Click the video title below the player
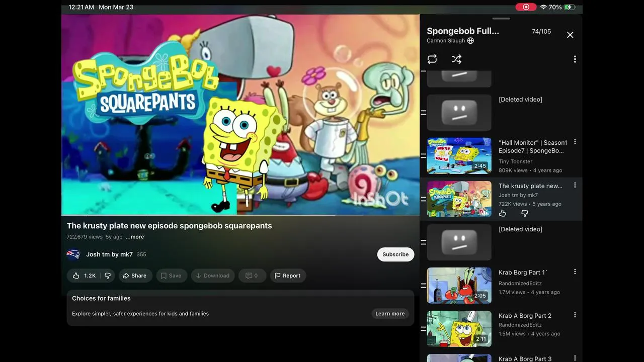 click(170, 226)
